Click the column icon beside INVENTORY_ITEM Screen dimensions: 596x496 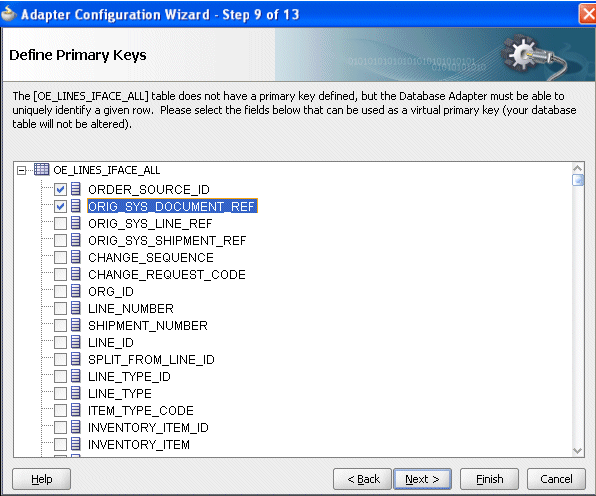[x=76, y=444]
